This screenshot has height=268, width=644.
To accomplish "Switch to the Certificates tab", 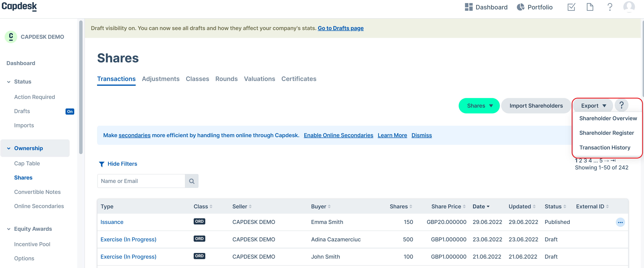I will 299,79.
